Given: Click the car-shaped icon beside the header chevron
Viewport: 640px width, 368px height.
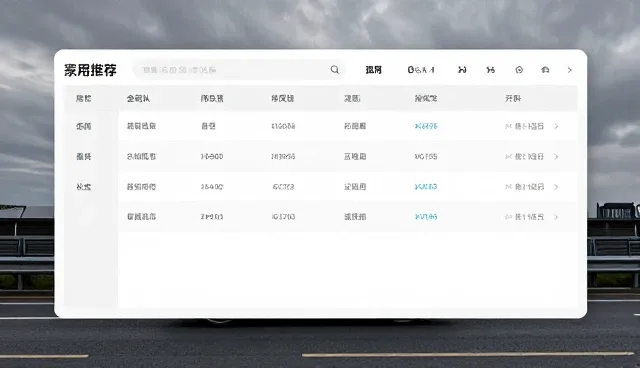Looking at the screenshot, I should [545, 70].
